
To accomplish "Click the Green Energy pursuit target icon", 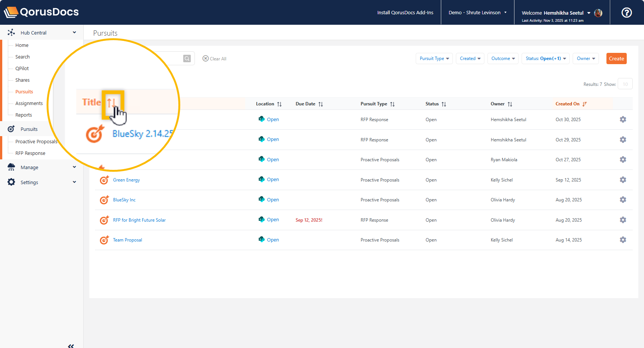I will tap(104, 180).
